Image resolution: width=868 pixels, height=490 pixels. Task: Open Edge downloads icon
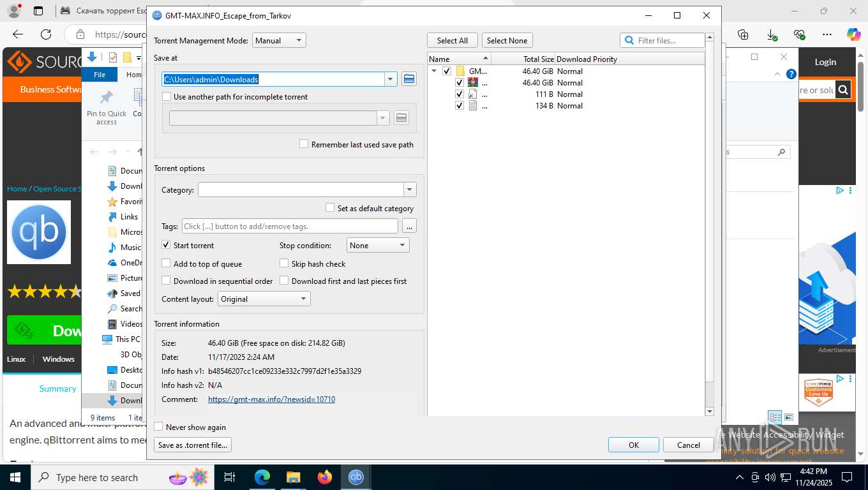(772, 34)
